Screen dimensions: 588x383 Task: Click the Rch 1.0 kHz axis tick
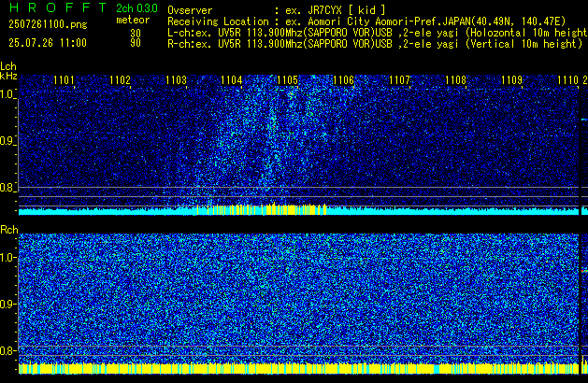tap(7, 258)
